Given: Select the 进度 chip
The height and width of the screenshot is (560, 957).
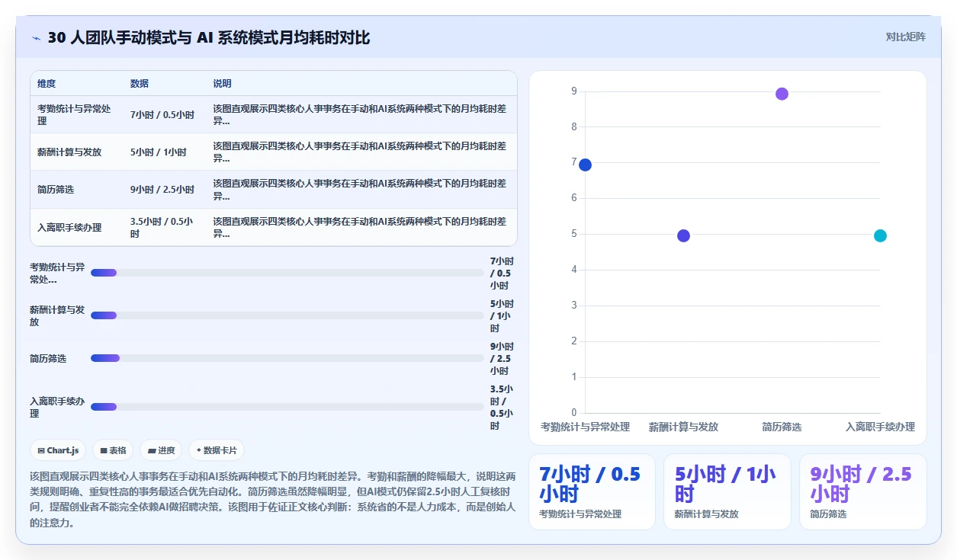Looking at the screenshot, I should [161, 450].
